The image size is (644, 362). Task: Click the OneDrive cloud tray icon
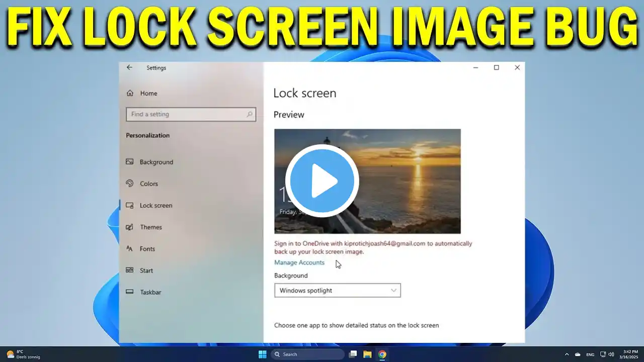pos(578,354)
